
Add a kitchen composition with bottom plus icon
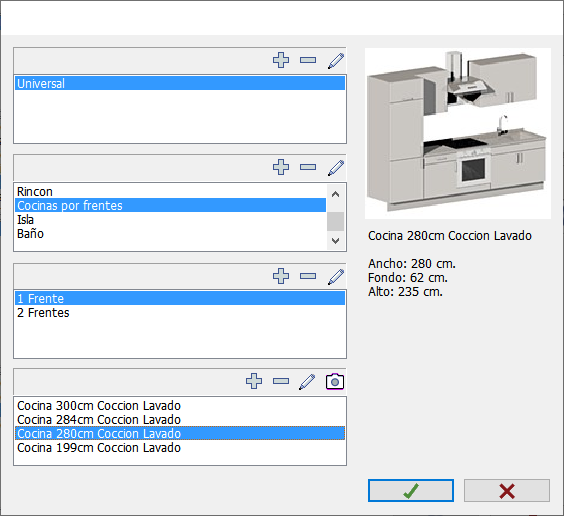click(x=254, y=381)
